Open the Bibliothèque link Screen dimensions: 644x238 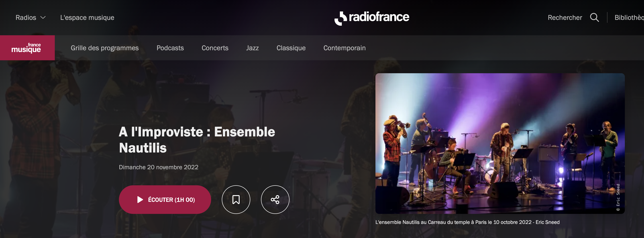(629, 18)
